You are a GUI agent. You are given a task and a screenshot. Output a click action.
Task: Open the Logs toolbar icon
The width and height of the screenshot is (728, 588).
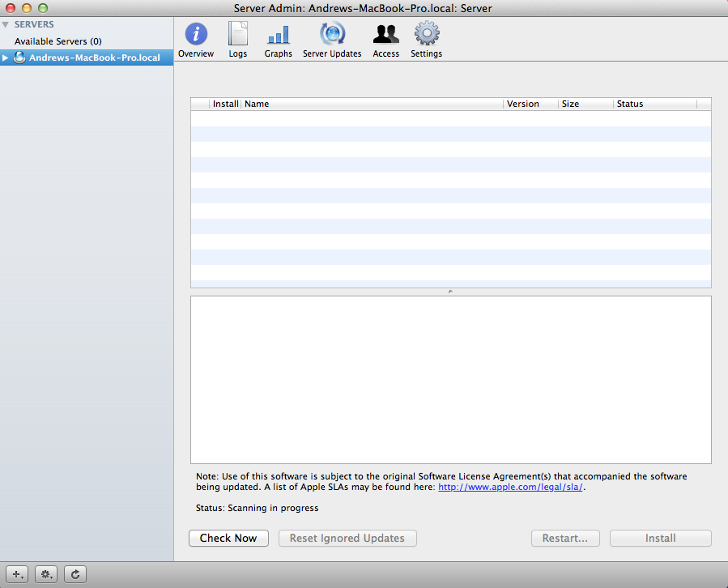tap(238, 34)
